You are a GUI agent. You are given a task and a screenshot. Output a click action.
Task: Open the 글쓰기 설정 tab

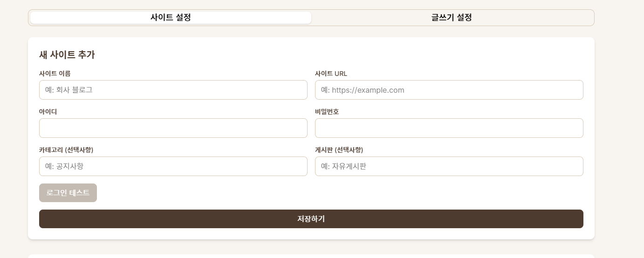tap(452, 18)
